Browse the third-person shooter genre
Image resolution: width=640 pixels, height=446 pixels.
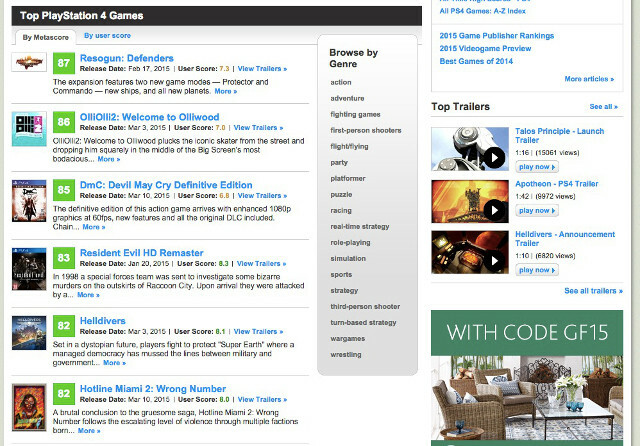[x=365, y=306]
